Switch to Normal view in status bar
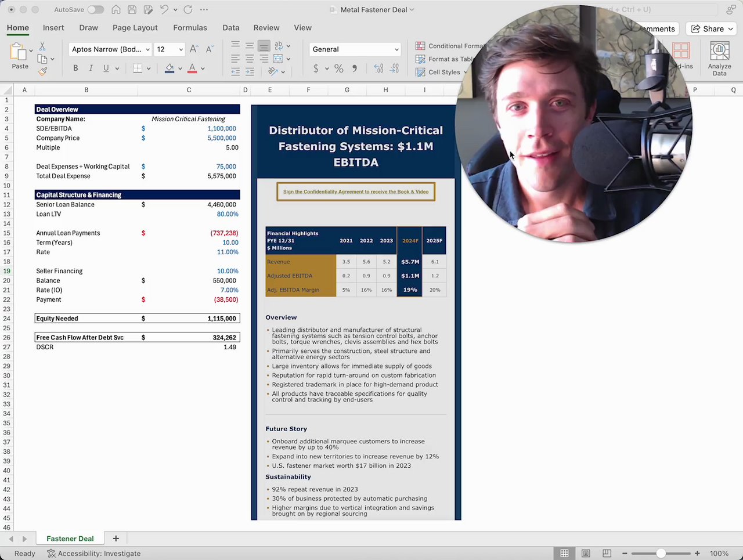This screenshot has width=743, height=560. [x=564, y=554]
